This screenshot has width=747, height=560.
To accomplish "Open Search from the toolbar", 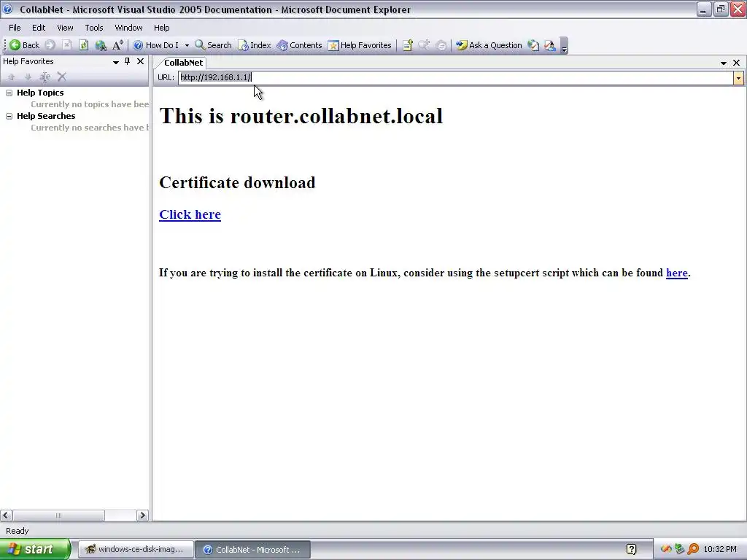I will click(x=213, y=45).
